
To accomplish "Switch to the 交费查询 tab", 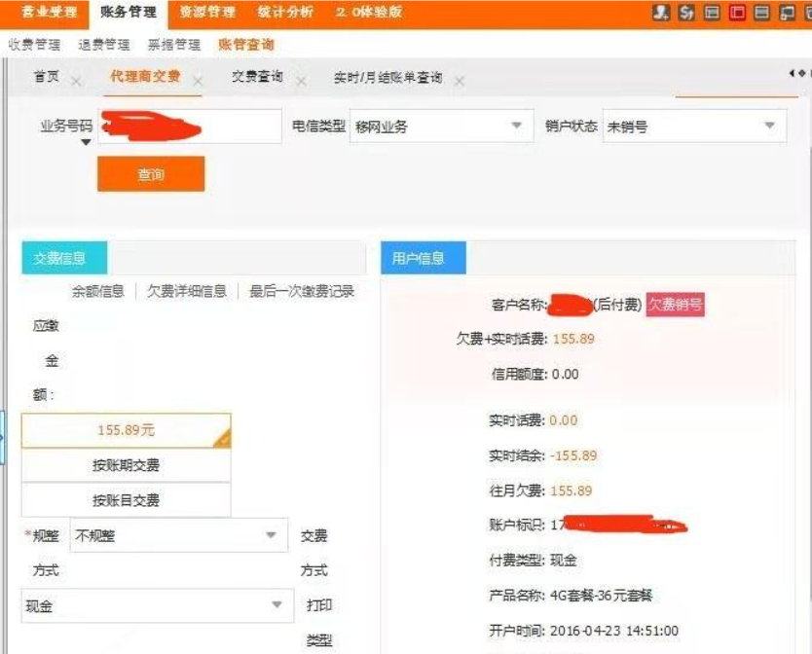I will pyautogui.click(x=257, y=77).
